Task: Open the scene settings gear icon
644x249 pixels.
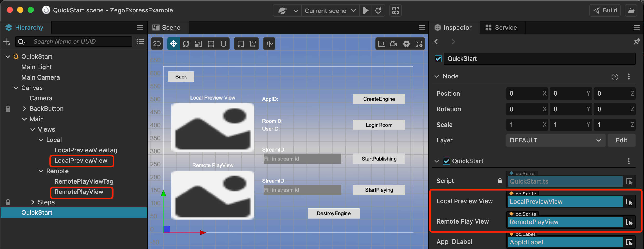Action: coord(406,44)
